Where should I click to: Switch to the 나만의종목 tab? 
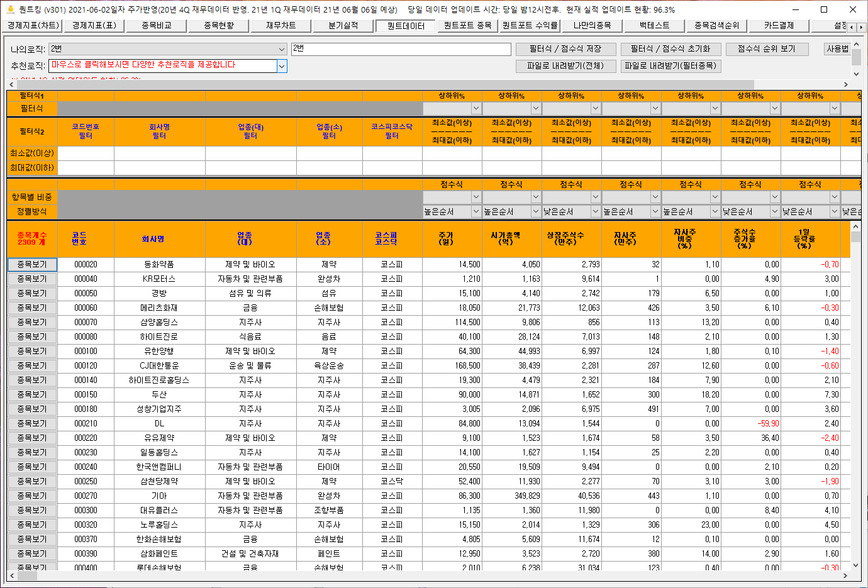click(x=592, y=26)
